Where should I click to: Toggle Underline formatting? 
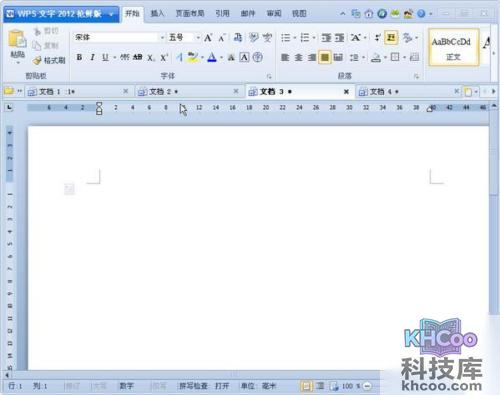pyautogui.click(x=105, y=57)
